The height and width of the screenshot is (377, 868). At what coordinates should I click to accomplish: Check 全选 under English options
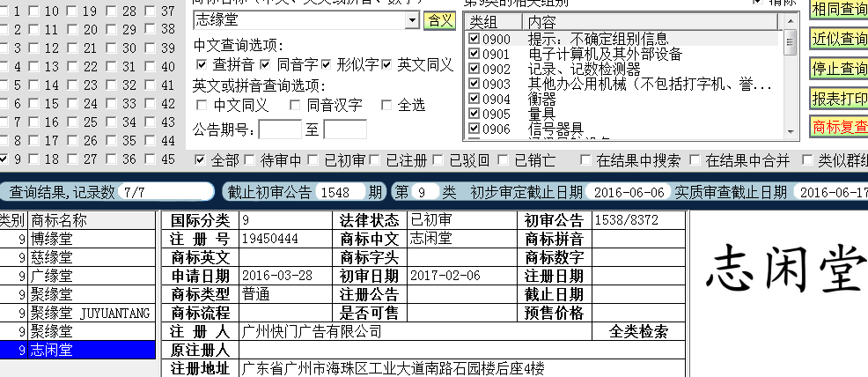[x=386, y=105]
